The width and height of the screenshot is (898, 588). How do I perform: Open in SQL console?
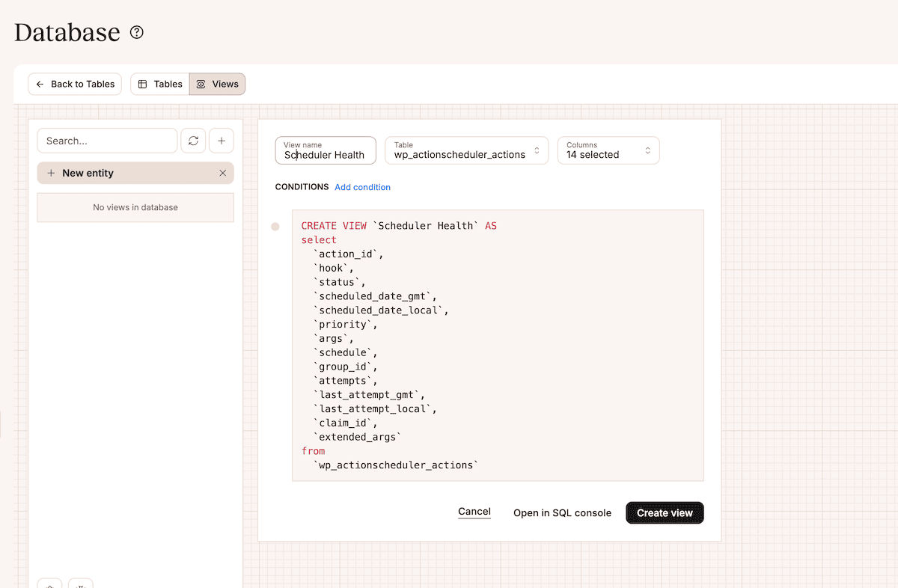[x=561, y=512]
